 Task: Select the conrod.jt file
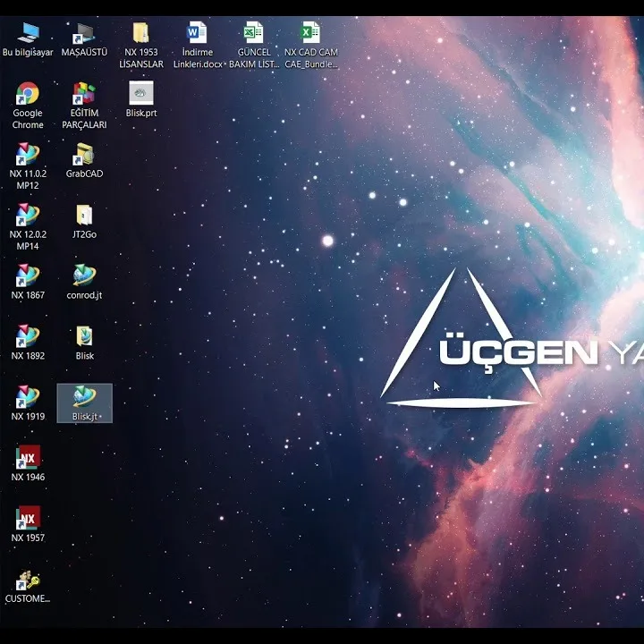pyautogui.click(x=84, y=282)
